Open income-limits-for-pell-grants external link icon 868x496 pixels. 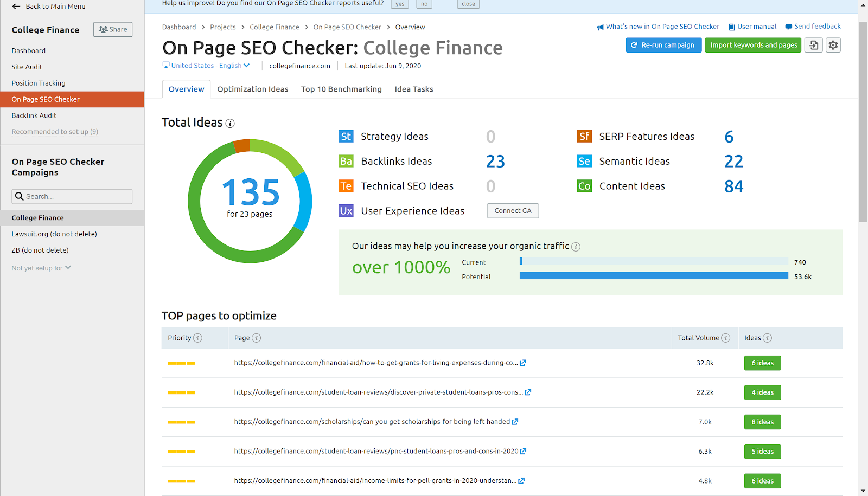(x=521, y=481)
